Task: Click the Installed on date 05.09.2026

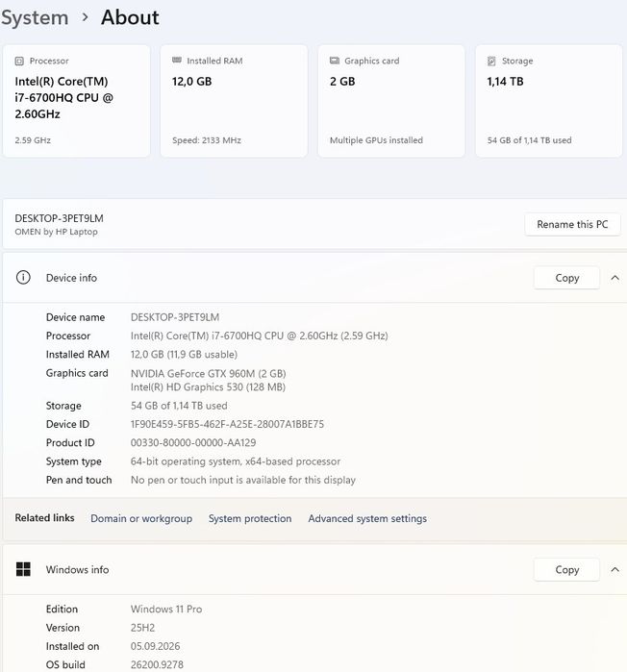Action: pyautogui.click(x=155, y=646)
